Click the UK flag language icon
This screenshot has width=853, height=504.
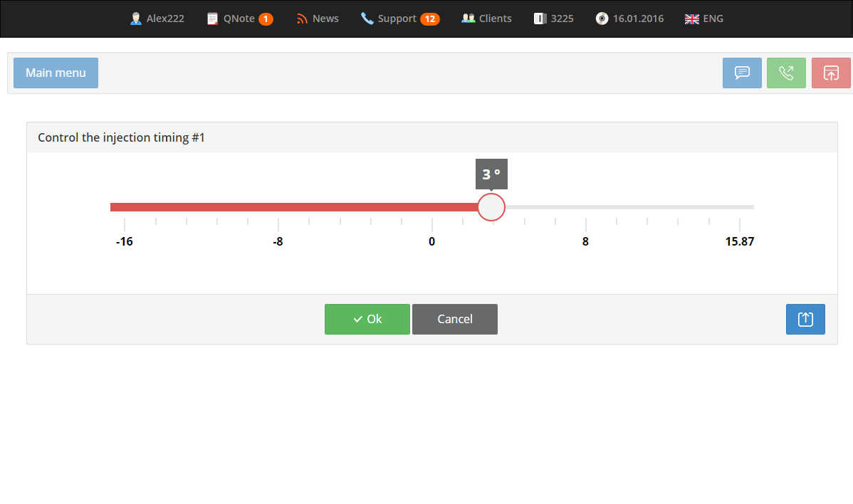tap(691, 19)
